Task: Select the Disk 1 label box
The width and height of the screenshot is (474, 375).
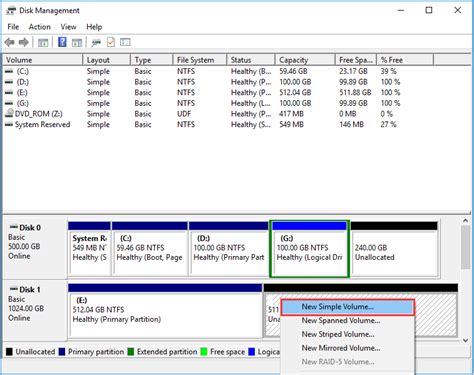Action: point(35,309)
